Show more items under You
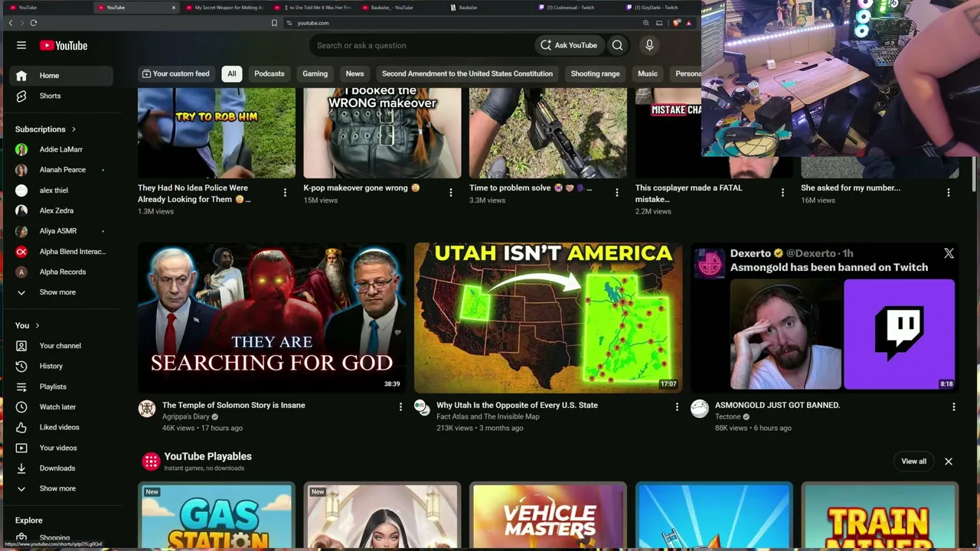Image resolution: width=980 pixels, height=551 pixels. (x=61, y=488)
